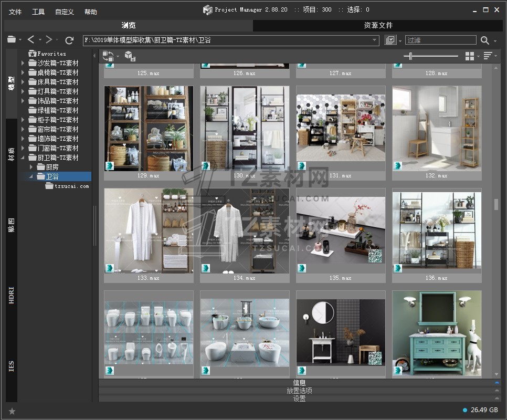Toggle the 信息 info panel
507x420 pixels.
(299, 383)
